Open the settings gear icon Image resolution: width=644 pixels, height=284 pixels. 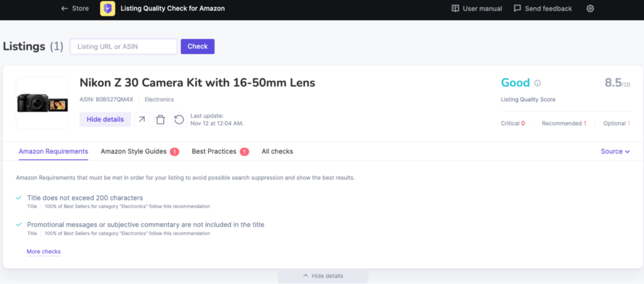(590, 9)
